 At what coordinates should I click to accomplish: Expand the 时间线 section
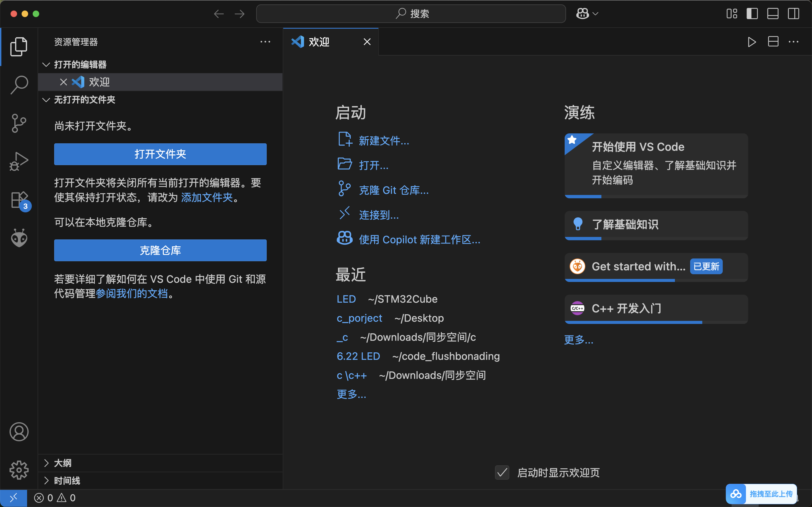click(x=46, y=480)
